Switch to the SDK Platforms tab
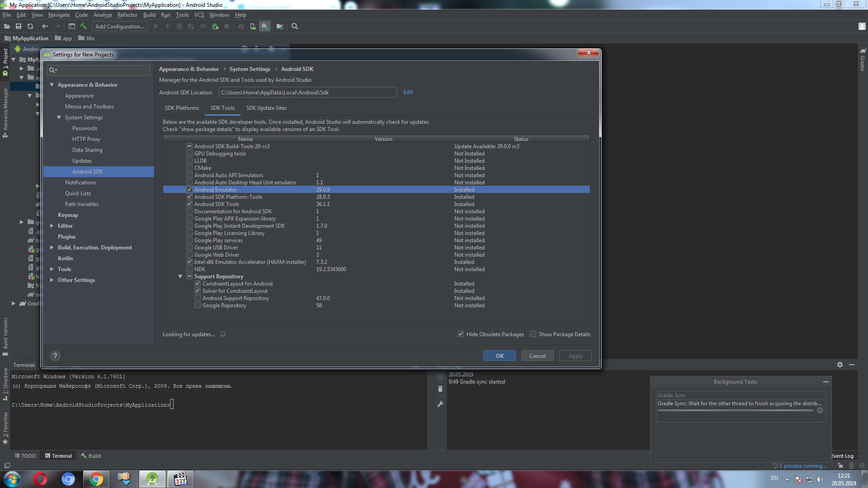 coord(182,108)
